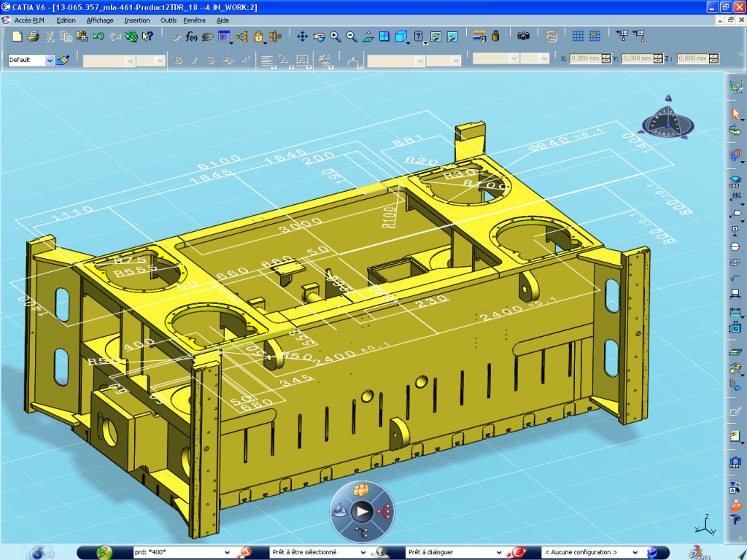Click the format painter brush icon

click(63, 61)
